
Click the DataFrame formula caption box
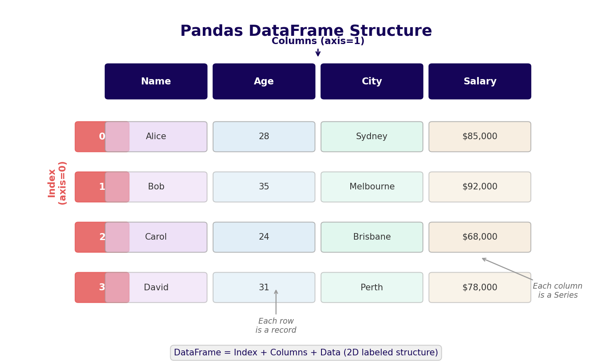306,353
